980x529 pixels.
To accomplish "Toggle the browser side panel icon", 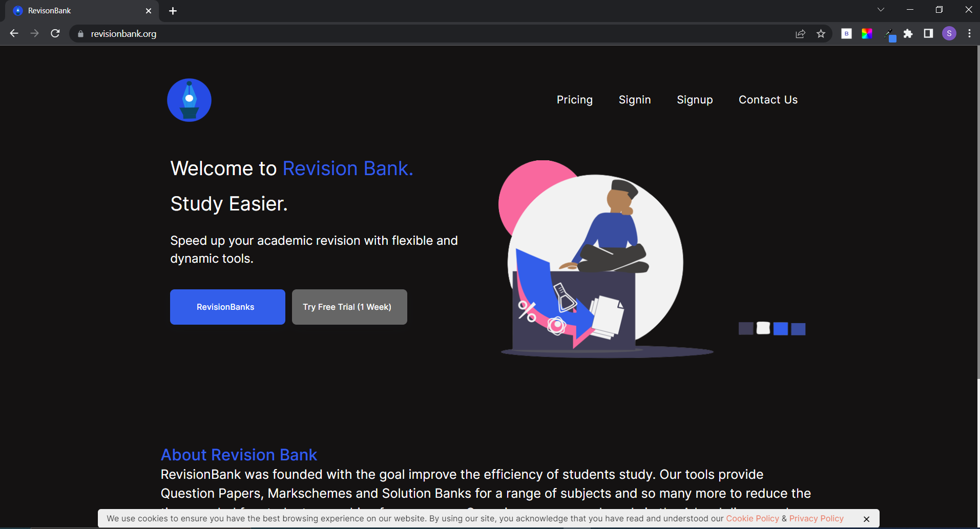I will (x=928, y=34).
